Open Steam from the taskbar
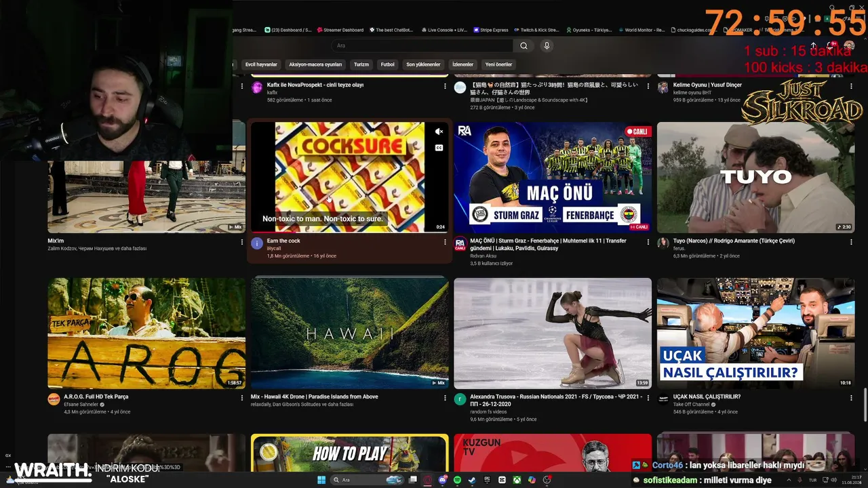 (x=473, y=480)
